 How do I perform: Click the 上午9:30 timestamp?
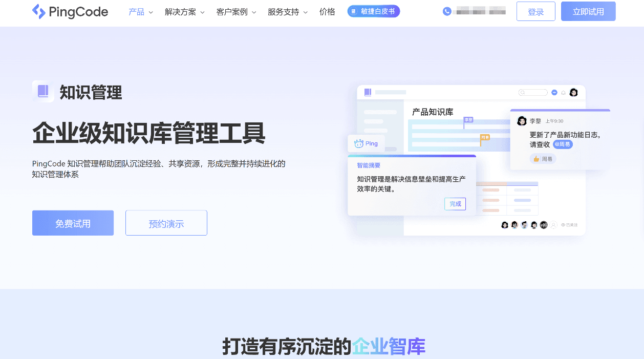554,121
